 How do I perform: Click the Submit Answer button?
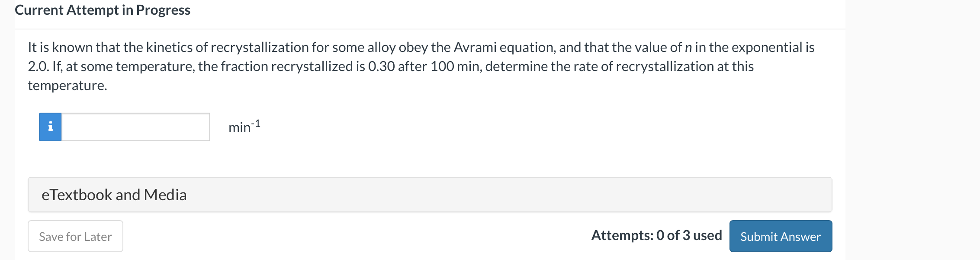[780, 236]
